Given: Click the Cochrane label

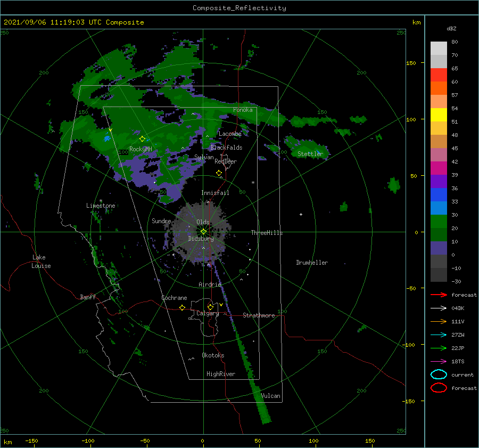Looking at the screenshot, I should [174, 298].
